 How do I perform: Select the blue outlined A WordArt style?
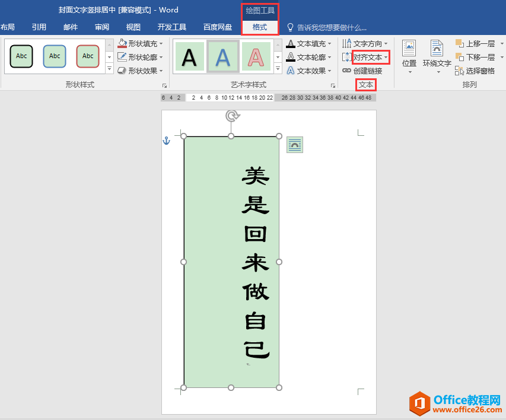tap(222, 57)
